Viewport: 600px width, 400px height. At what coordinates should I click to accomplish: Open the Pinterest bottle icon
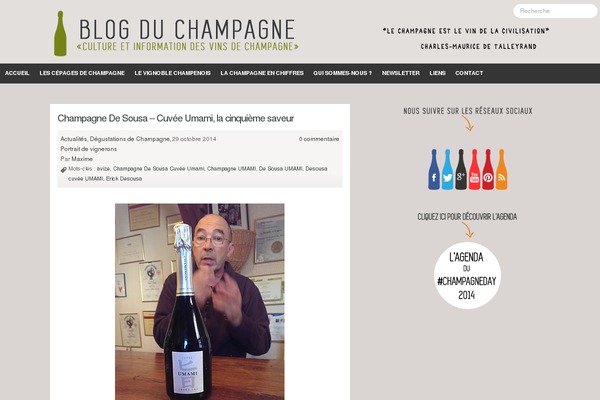488,170
